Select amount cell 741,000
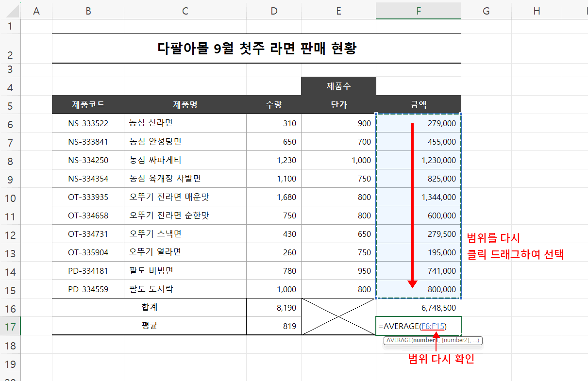The width and height of the screenshot is (588, 381). click(x=419, y=271)
